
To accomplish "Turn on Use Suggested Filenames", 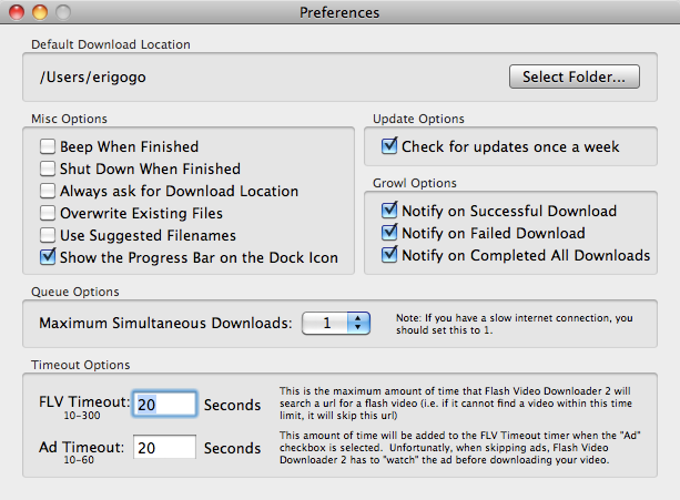I will 47,235.
